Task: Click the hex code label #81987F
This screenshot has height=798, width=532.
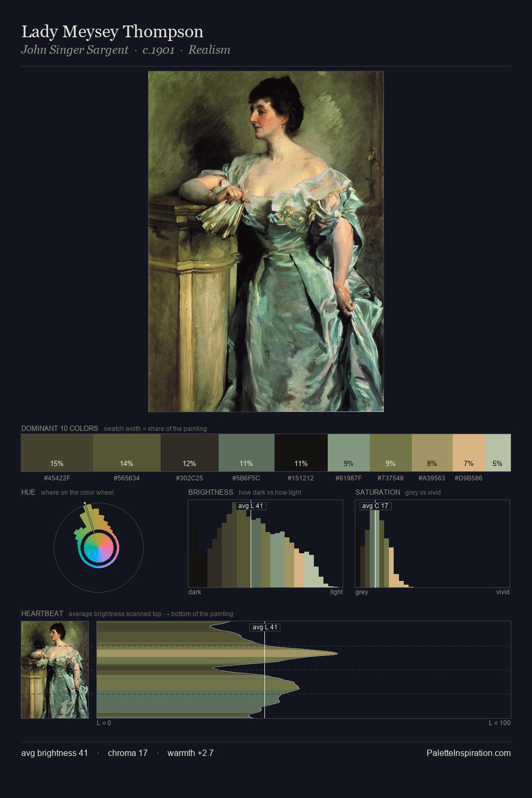Action: point(348,478)
